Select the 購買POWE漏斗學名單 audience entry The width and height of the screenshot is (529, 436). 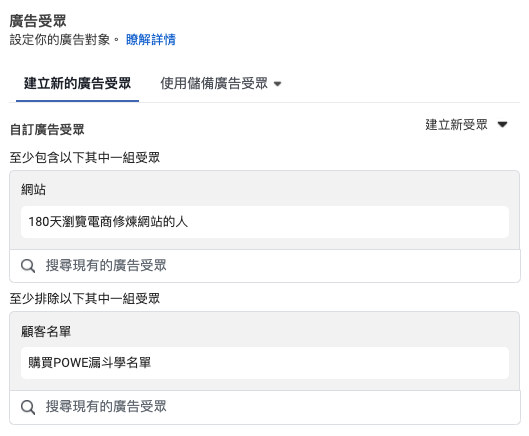[x=265, y=363]
